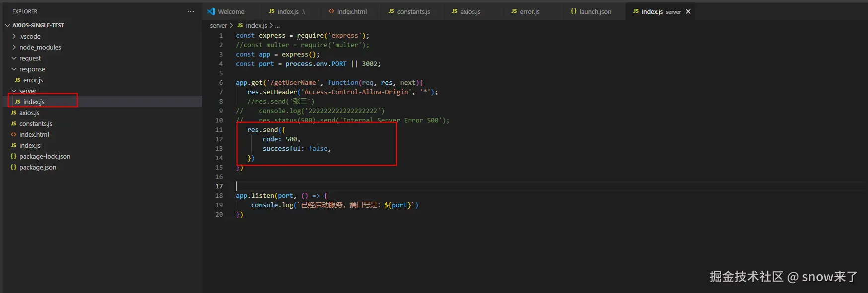Click 'code: 500,' on line 12
Screen dimensions: 868x293
(282, 139)
